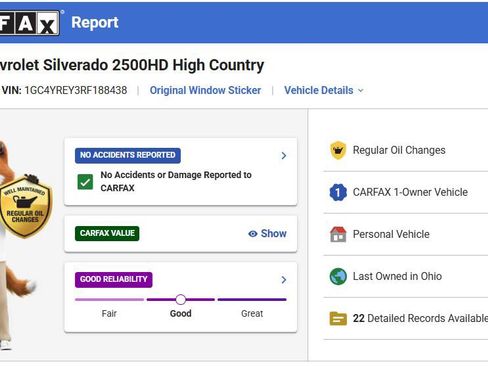Click the NO ACCIDENTS REPORTED badge
Image resolution: width=488 pixels, height=366 pixels.
pyautogui.click(x=128, y=155)
